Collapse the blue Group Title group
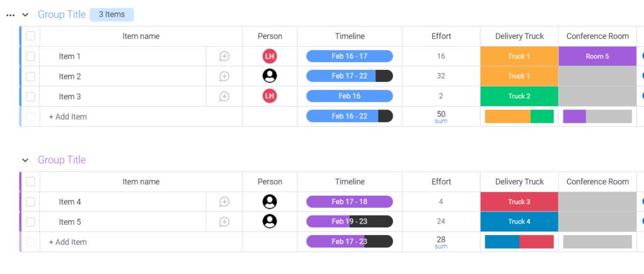 (x=25, y=15)
